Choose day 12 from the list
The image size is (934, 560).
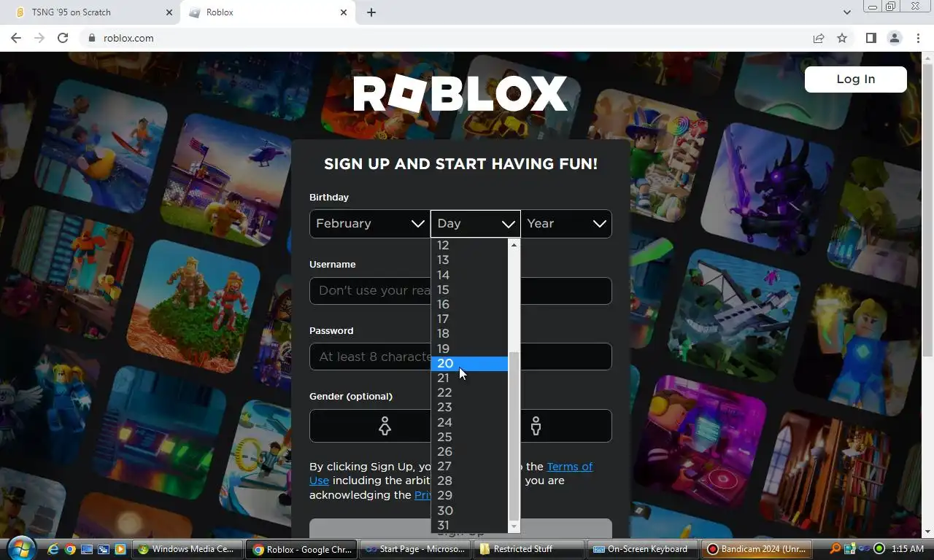click(469, 246)
